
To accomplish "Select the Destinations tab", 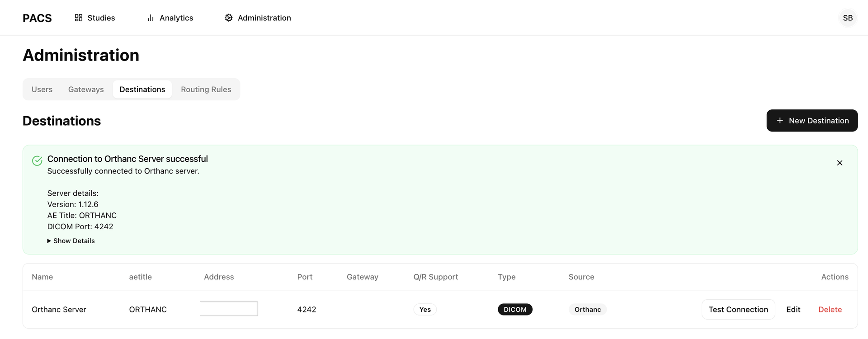I will pyautogui.click(x=142, y=89).
